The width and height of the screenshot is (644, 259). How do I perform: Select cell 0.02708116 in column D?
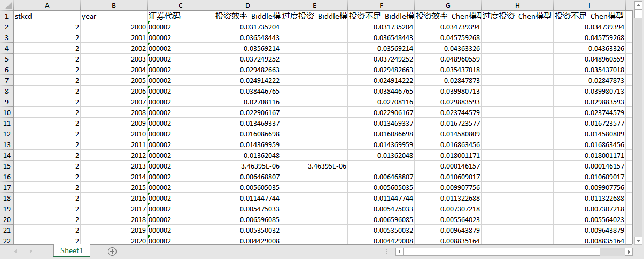(x=247, y=102)
